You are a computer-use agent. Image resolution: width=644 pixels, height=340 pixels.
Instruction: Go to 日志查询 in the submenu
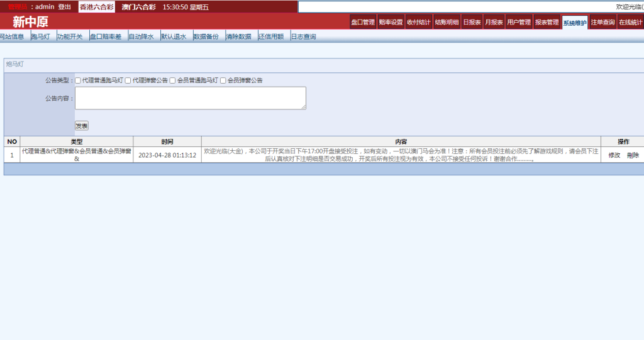tap(304, 36)
